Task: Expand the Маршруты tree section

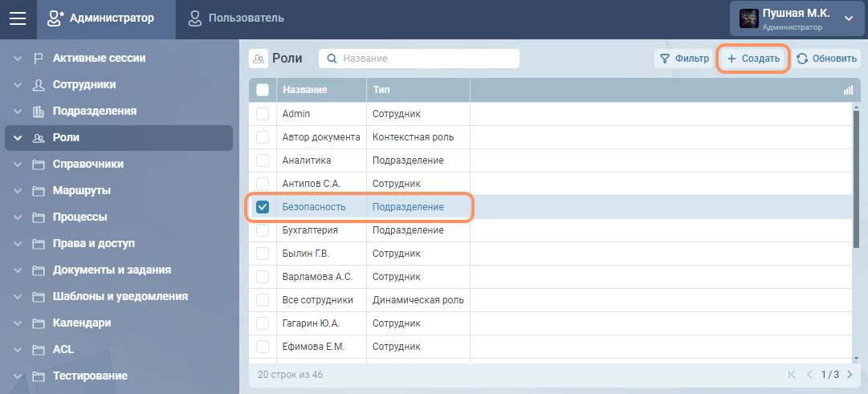Action: pyautogui.click(x=17, y=191)
